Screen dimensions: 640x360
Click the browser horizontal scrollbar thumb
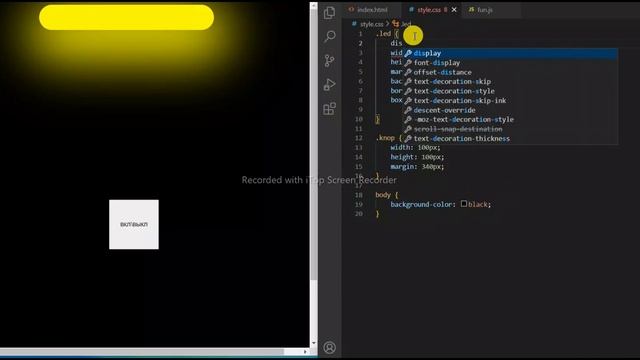pyautogui.click(x=142, y=351)
